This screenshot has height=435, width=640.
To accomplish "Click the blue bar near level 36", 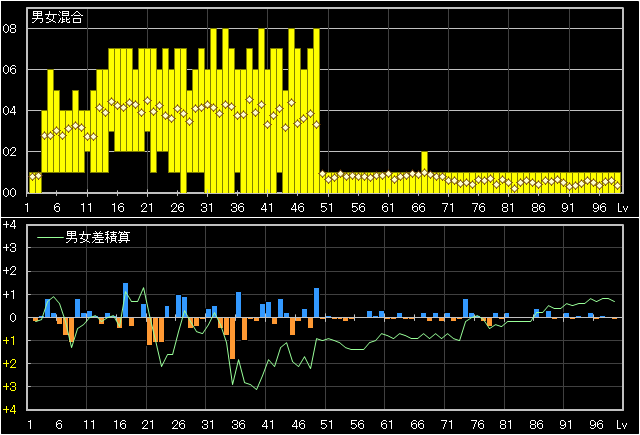I will pyautogui.click(x=238, y=305).
